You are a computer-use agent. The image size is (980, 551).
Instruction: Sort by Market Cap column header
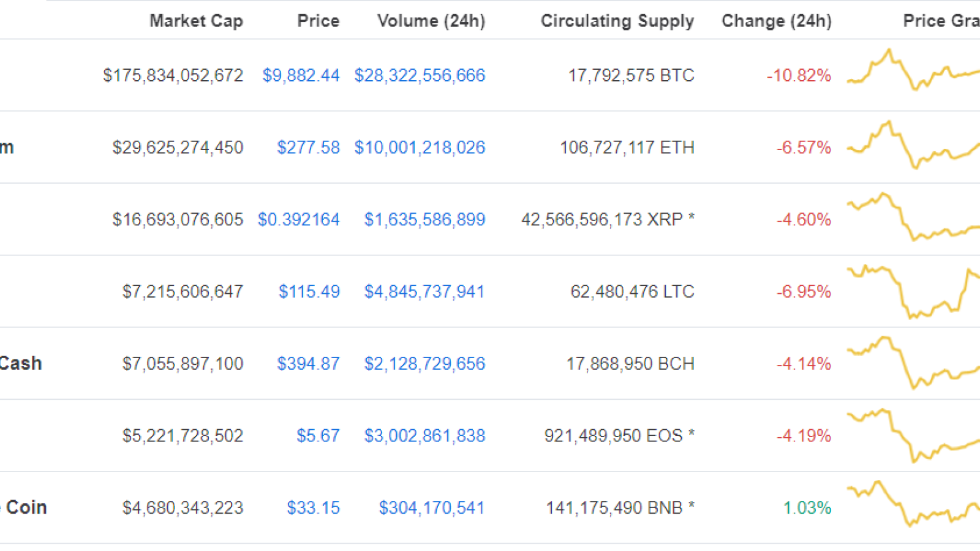196,21
